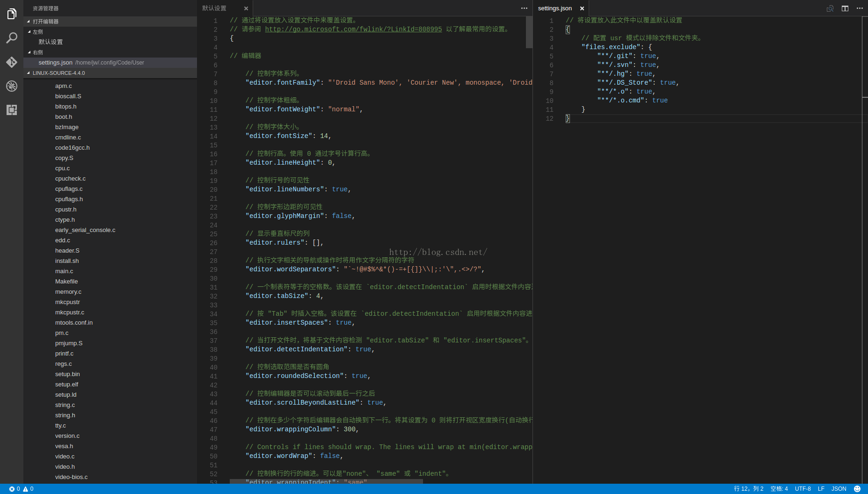Open the Search view in activity bar
The width and height of the screenshot is (868, 494).
click(x=12, y=38)
